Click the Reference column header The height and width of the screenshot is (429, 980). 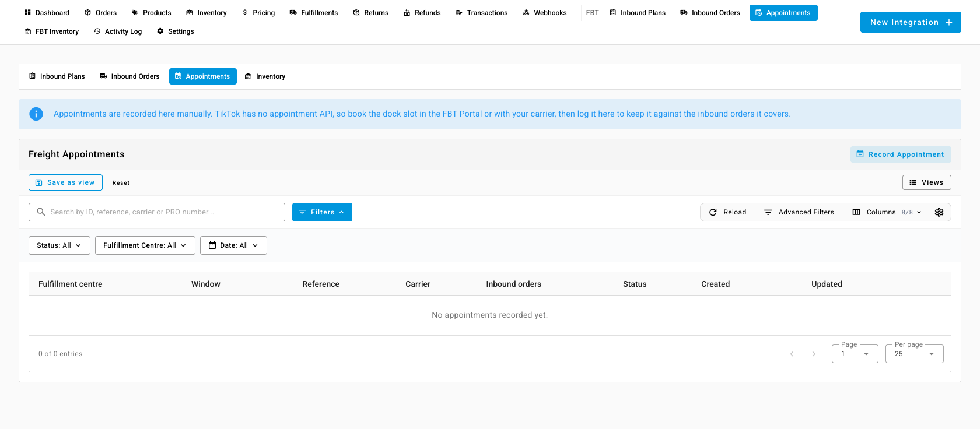click(x=321, y=284)
